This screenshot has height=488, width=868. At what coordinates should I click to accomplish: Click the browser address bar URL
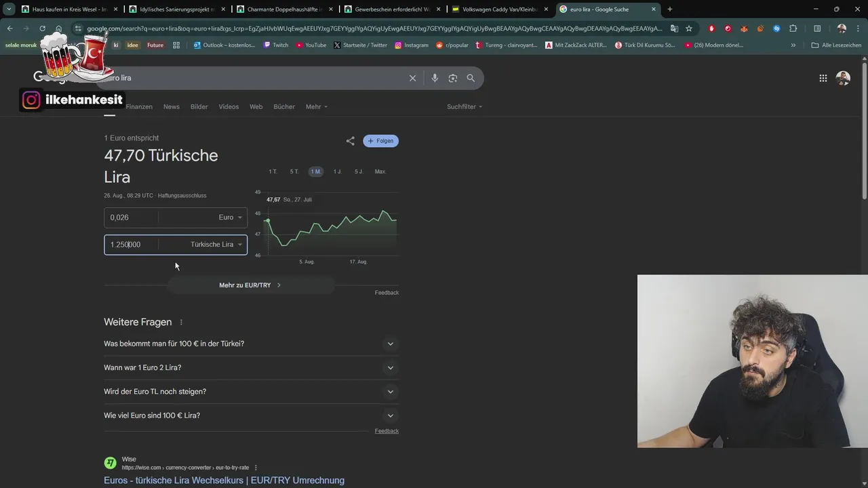point(373,28)
